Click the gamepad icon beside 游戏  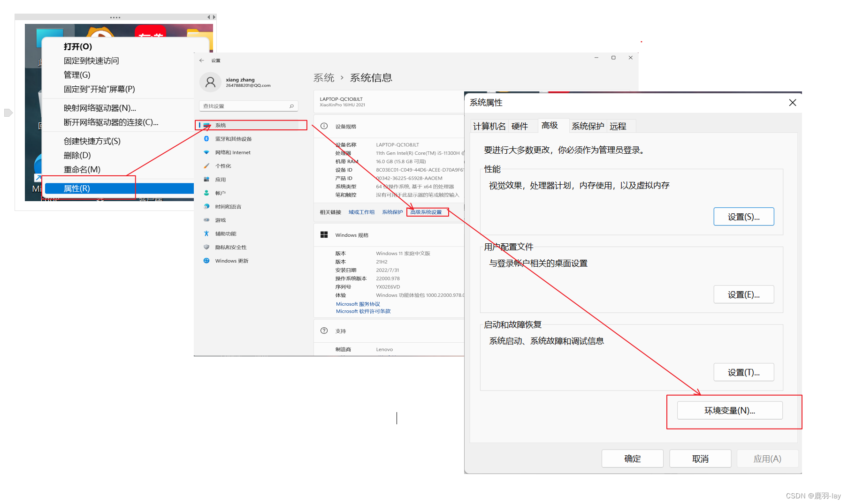click(x=206, y=220)
